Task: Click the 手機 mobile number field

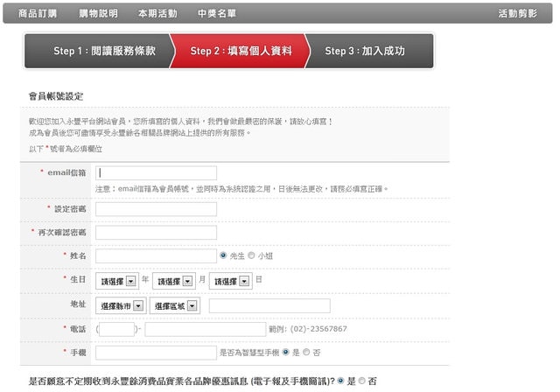Action: pos(156,353)
